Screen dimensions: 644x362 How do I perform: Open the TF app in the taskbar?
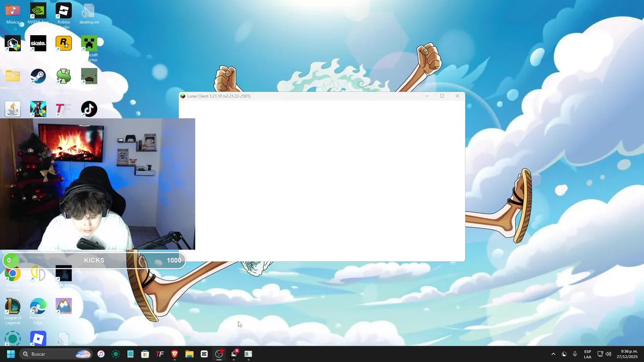[160, 354]
